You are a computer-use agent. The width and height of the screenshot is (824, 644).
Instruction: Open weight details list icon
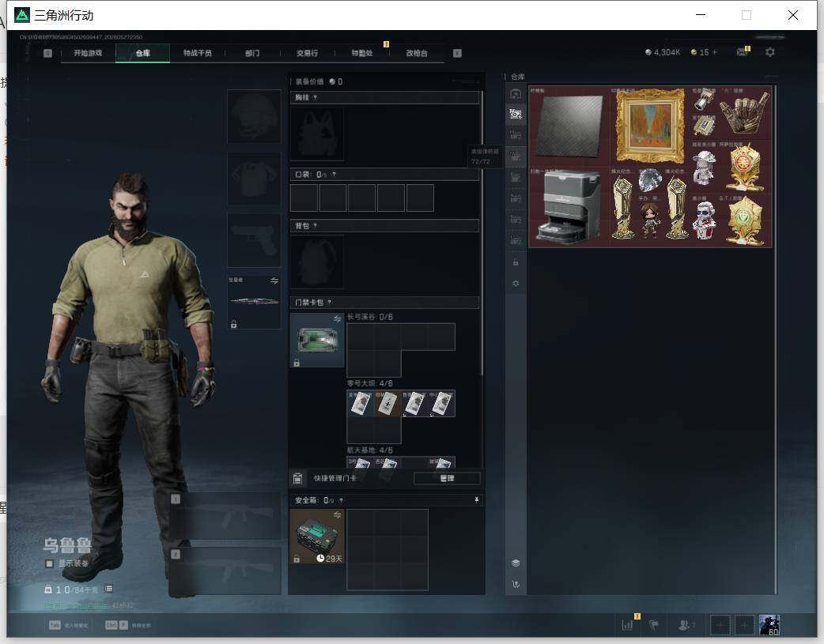pyautogui.click(x=108, y=589)
